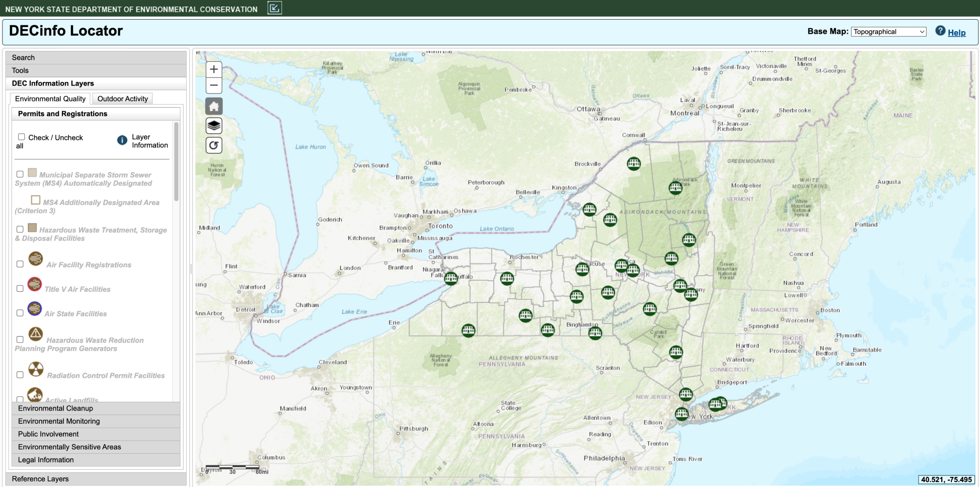Select the map marker near Brockville
The height and width of the screenshot is (487, 980).
coord(634,164)
